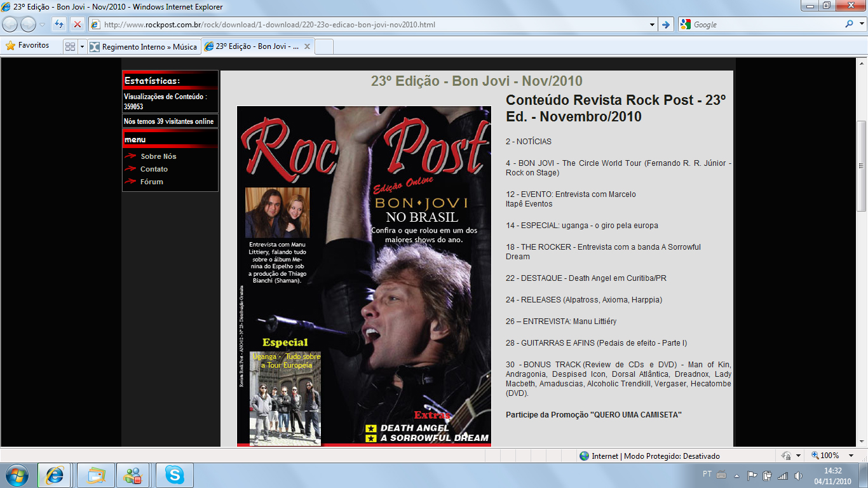868x488 pixels.
Task: Click the privacy report lock icon in status bar
Action: tap(785, 456)
